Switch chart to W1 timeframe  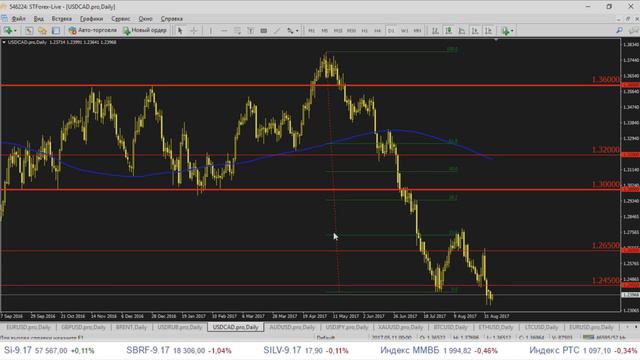404,31
